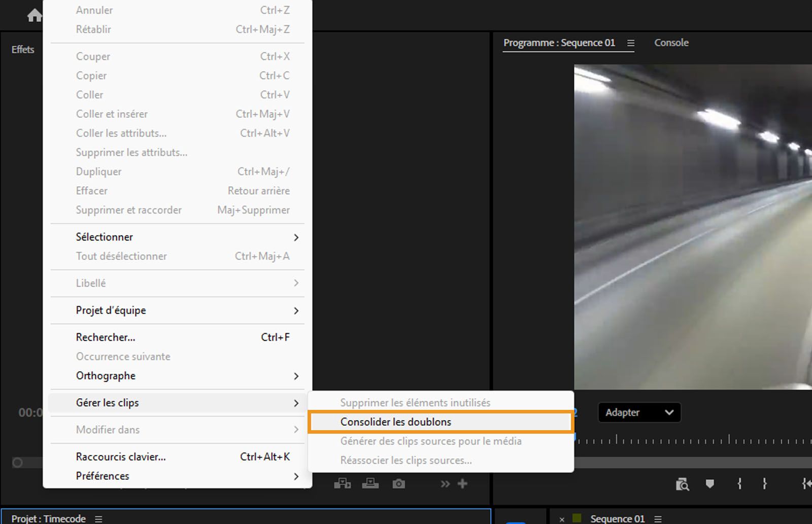Click the round zoom slider handle at left
This screenshot has height=524, width=812.
pos(17,463)
